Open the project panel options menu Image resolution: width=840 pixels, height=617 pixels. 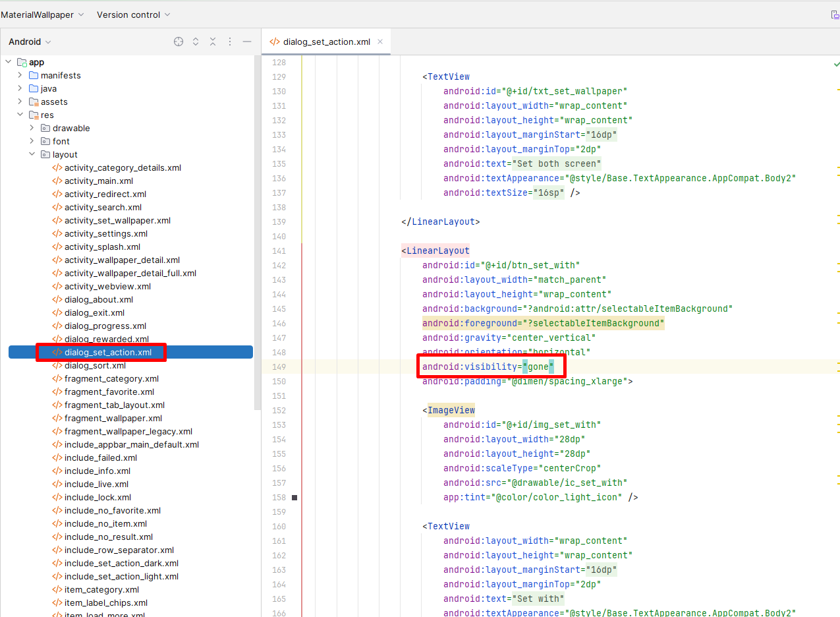[230, 42]
